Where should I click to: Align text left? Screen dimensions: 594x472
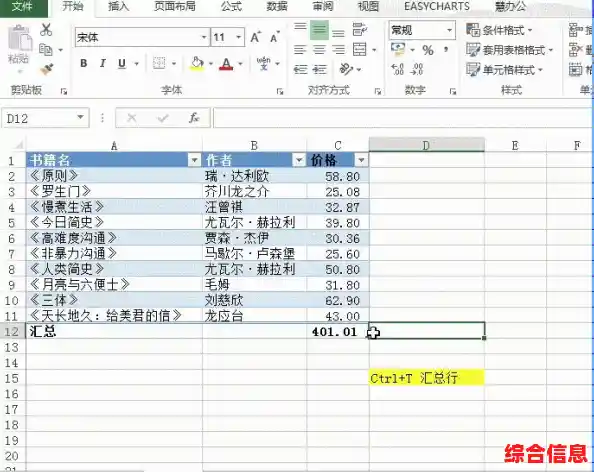coord(300,50)
